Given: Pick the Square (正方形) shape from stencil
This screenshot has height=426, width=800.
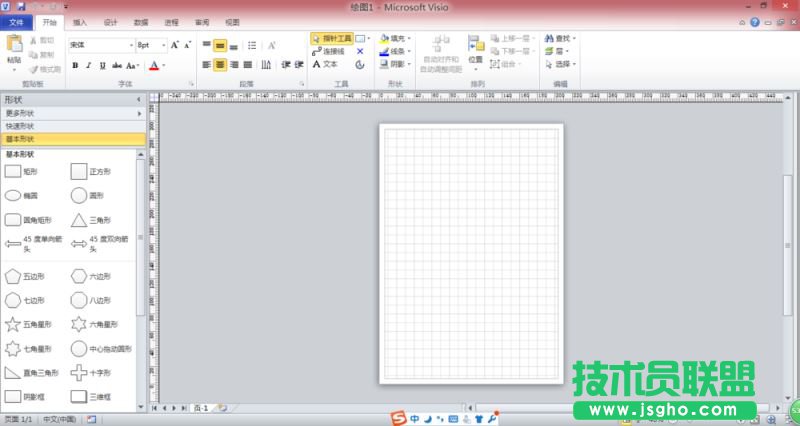Looking at the screenshot, I should click(90, 171).
